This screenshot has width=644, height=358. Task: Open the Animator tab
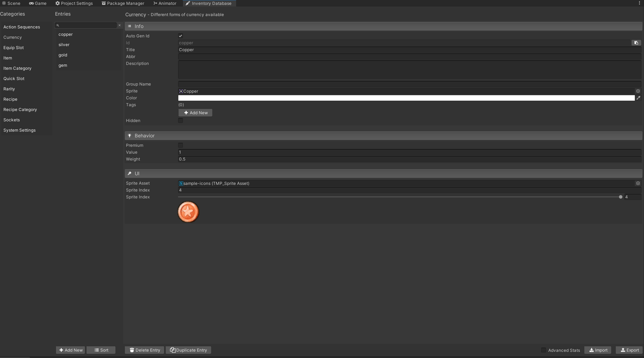click(x=165, y=3)
